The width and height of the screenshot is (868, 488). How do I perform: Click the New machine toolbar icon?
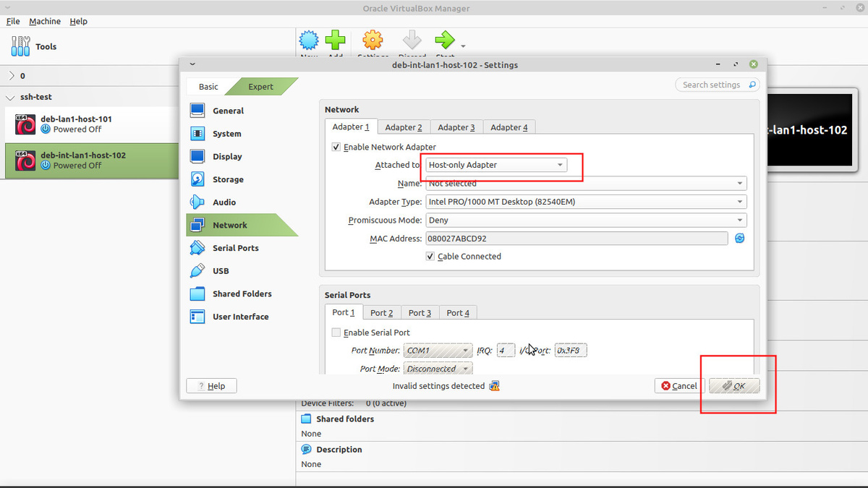(x=309, y=40)
